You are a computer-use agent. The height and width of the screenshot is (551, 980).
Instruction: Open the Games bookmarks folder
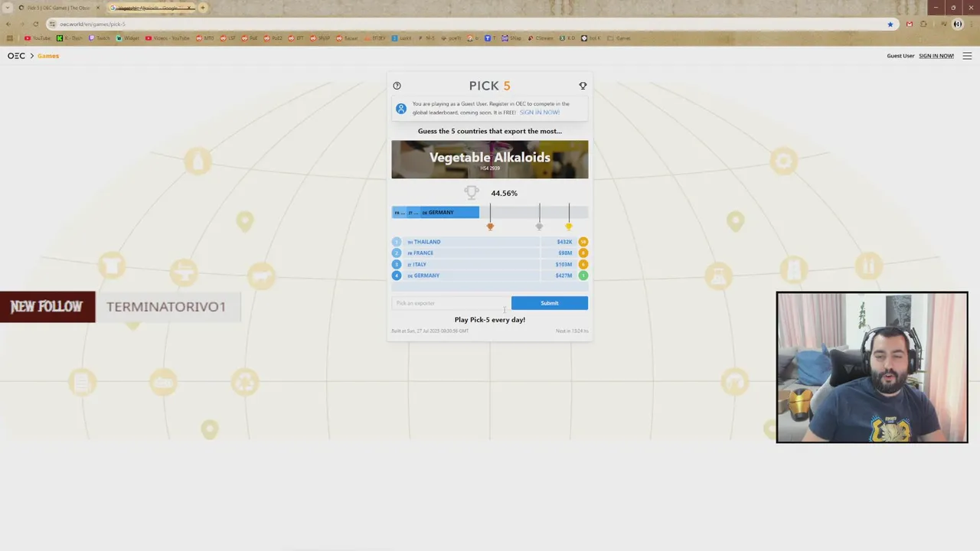[619, 38]
